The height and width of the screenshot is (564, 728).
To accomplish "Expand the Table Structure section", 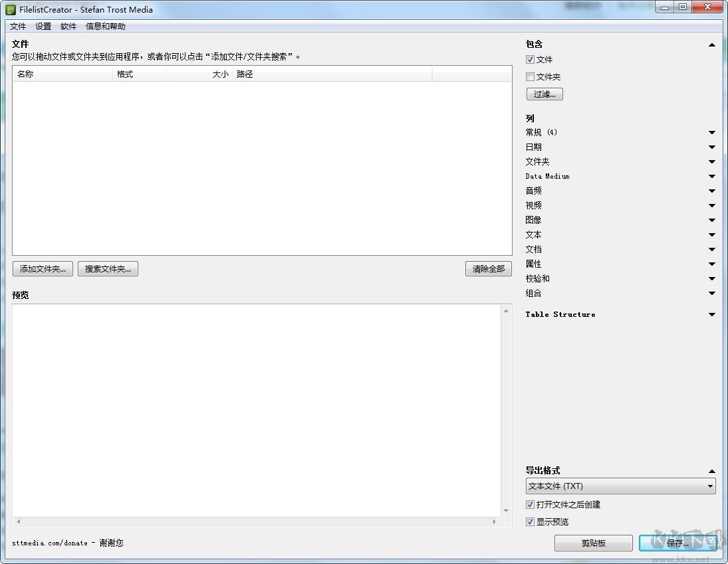I will (711, 314).
